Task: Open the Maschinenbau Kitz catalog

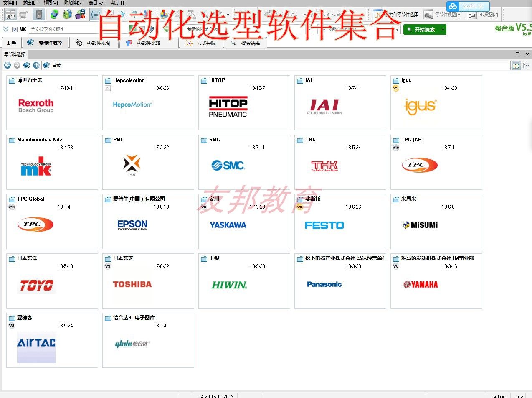Action: (52, 162)
